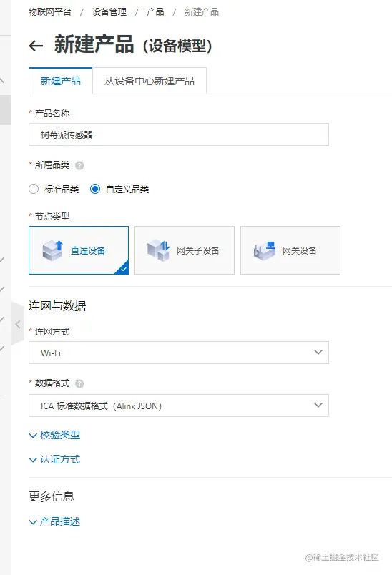Go back using the left arrow icon
Screen dimensions: 392x575
tap(36, 46)
